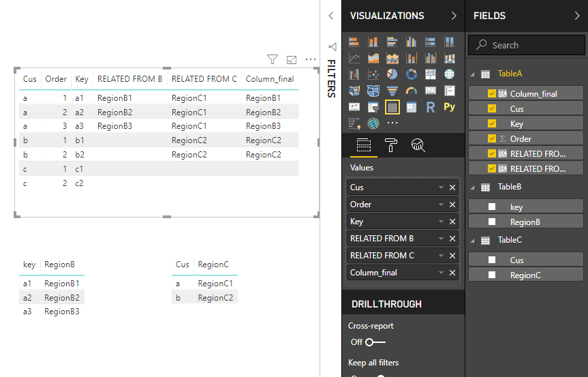Select the Matrix visualization icon
This screenshot has width=588, height=377.
tap(412, 107)
